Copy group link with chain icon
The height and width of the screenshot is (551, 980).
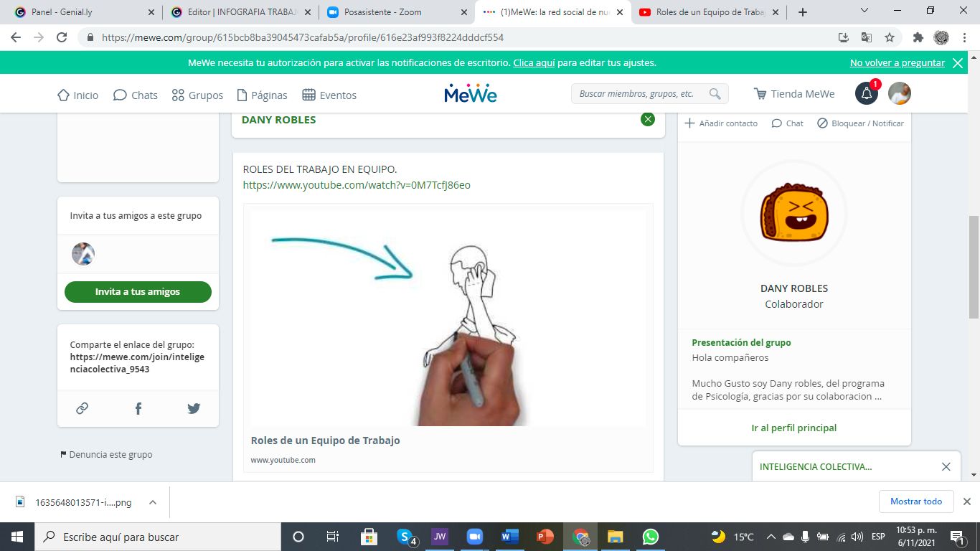(83, 408)
